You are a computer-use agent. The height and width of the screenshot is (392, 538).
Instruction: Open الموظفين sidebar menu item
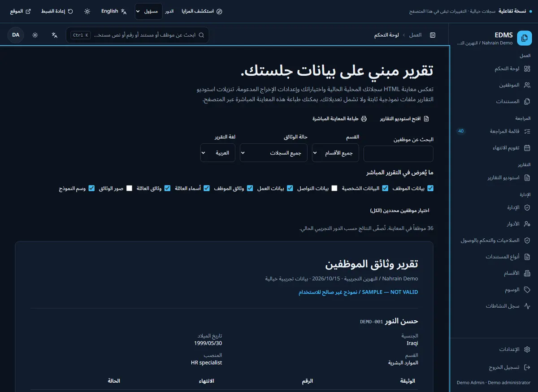pos(493,85)
